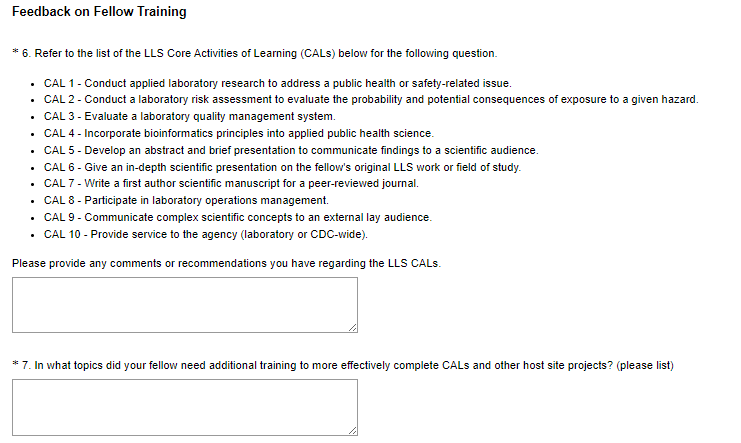Viewport: 741px width, 443px height.
Task: Click question 7 additional training prompt text
Action: click(349, 365)
